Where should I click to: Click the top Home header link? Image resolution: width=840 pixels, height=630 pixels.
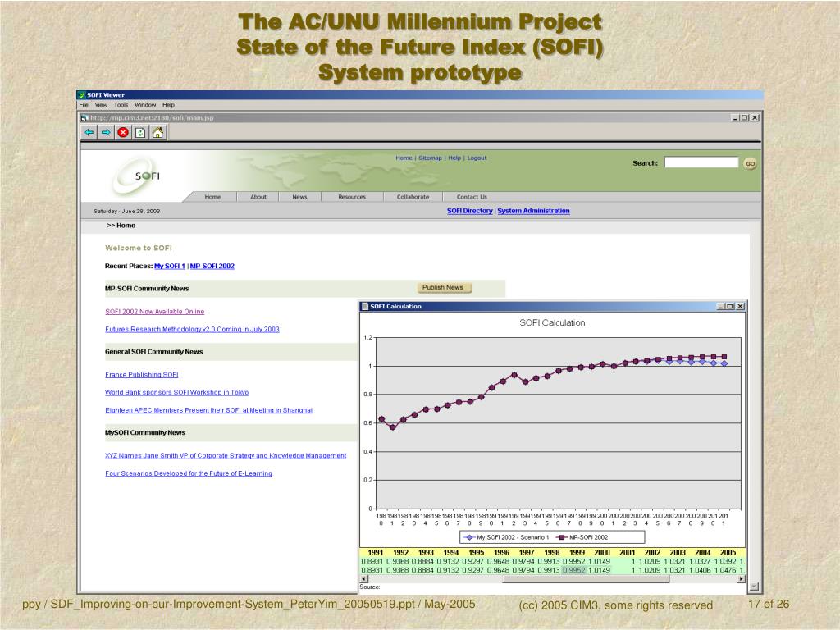click(x=404, y=158)
